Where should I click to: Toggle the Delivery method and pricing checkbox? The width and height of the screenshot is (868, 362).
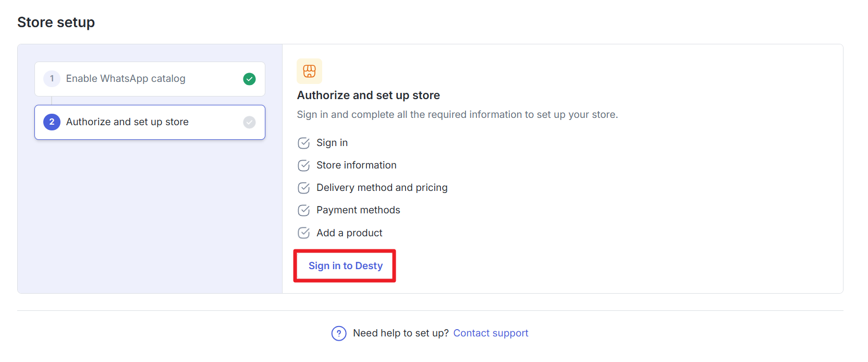(x=303, y=188)
